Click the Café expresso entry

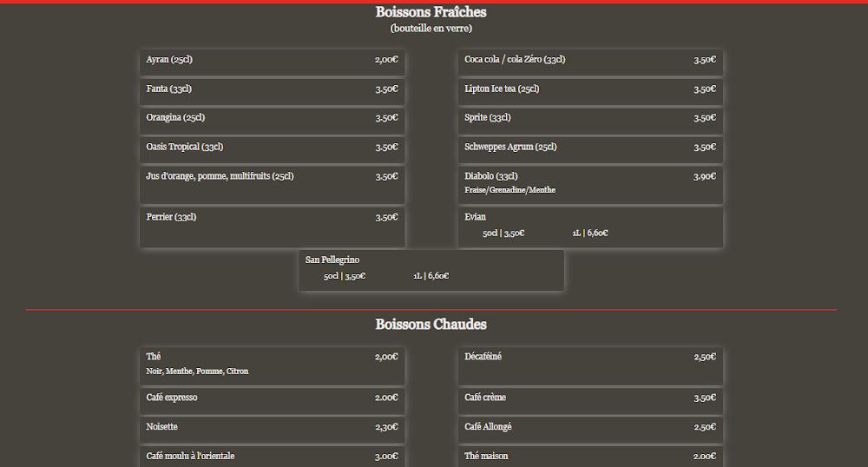(x=272, y=398)
